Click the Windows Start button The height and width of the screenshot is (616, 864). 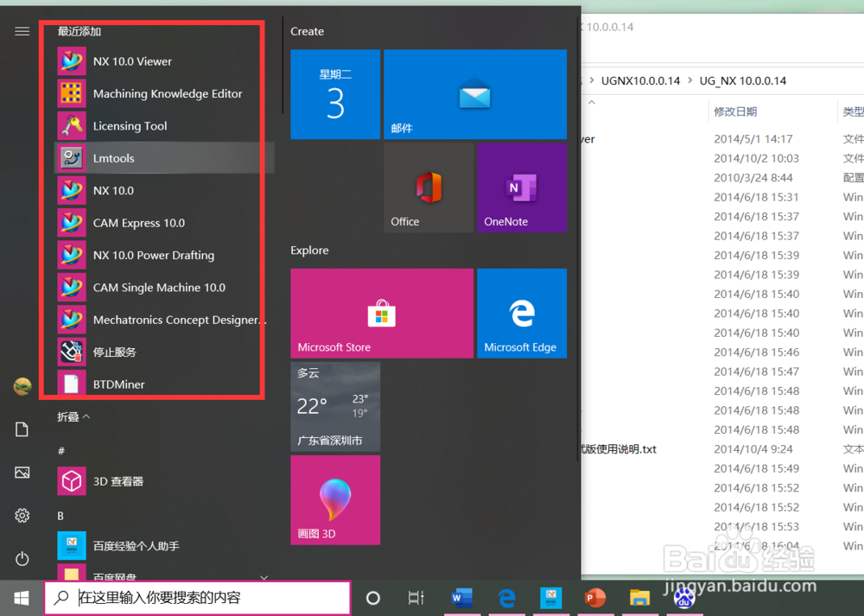point(22,598)
